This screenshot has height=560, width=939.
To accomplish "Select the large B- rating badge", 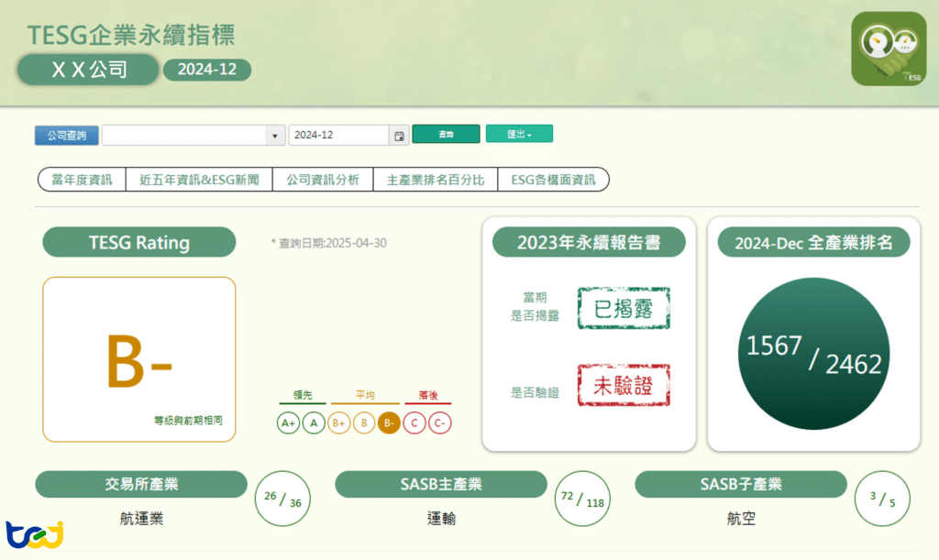I will pos(138,357).
